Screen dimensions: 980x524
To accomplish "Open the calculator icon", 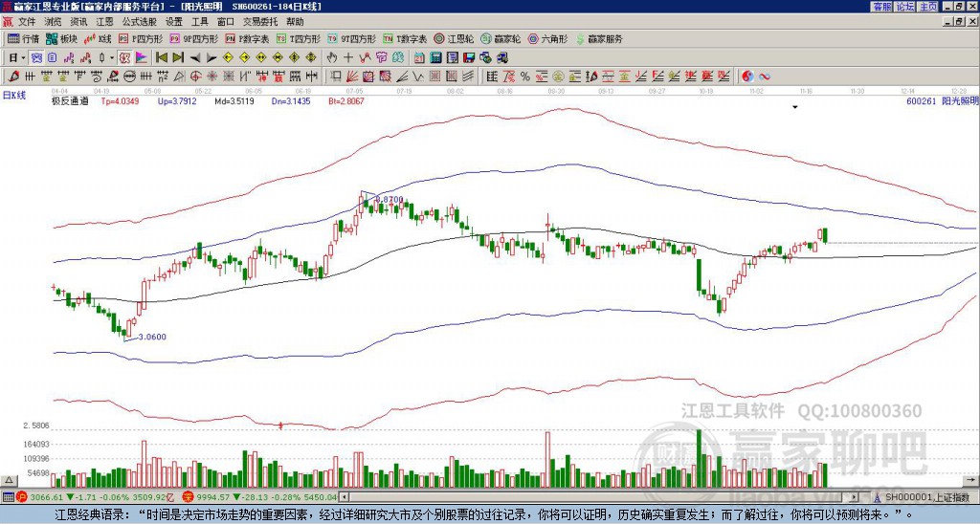I will point(435,58).
